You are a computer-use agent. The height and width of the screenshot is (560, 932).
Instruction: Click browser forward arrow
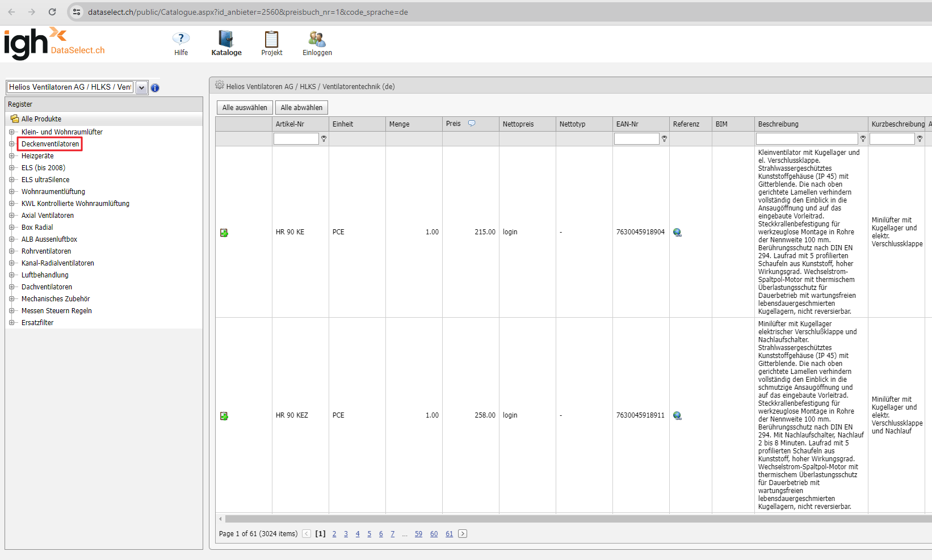pyautogui.click(x=32, y=12)
